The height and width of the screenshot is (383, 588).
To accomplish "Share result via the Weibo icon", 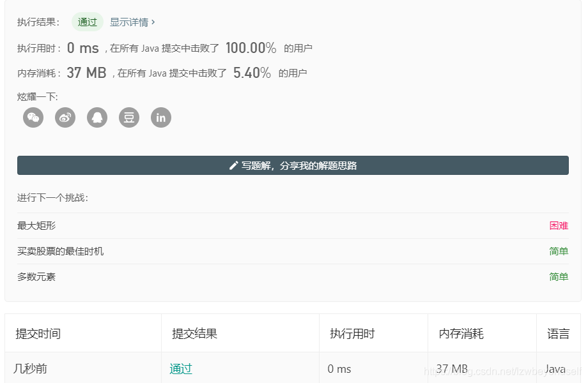I will tap(65, 117).
